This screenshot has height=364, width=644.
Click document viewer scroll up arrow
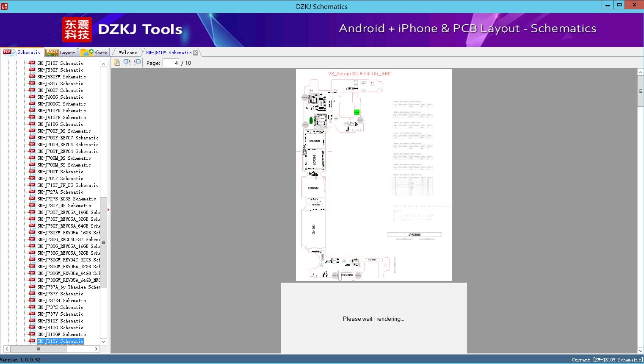(641, 72)
